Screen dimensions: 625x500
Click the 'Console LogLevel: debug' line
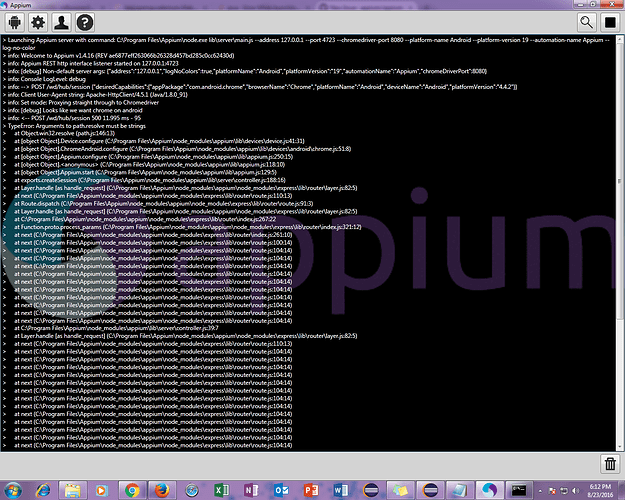44,79
